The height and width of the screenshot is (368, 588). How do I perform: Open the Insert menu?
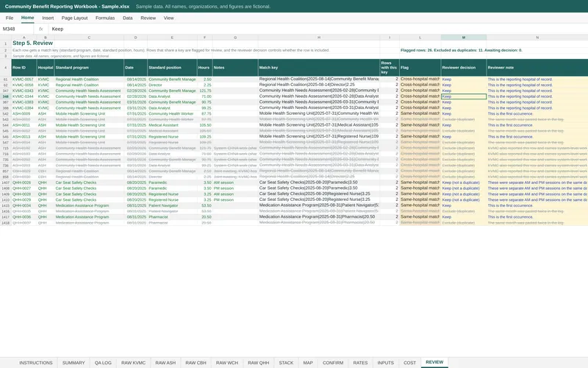(x=48, y=18)
